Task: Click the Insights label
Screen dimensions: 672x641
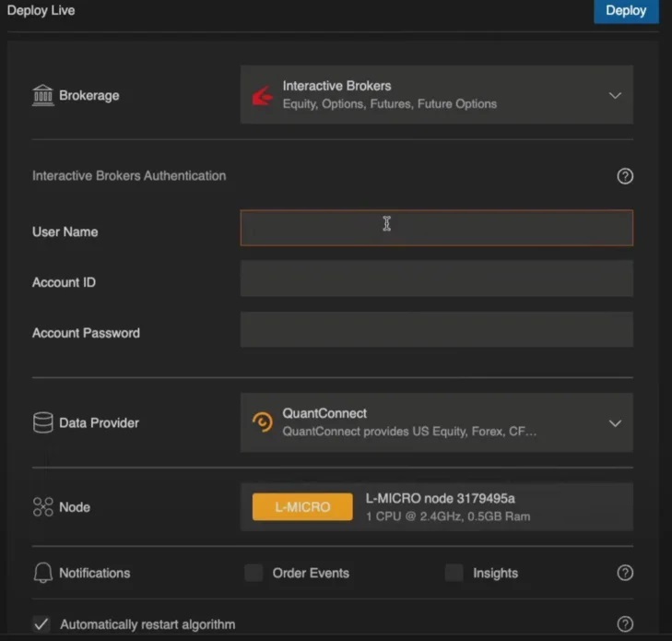Action: (x=495, y=574)
